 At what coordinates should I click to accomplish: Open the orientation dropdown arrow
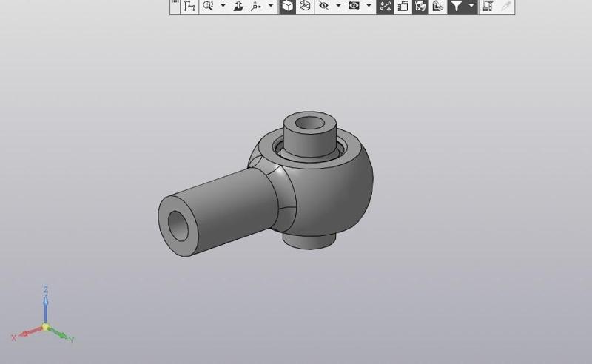[x=271, y=6]
